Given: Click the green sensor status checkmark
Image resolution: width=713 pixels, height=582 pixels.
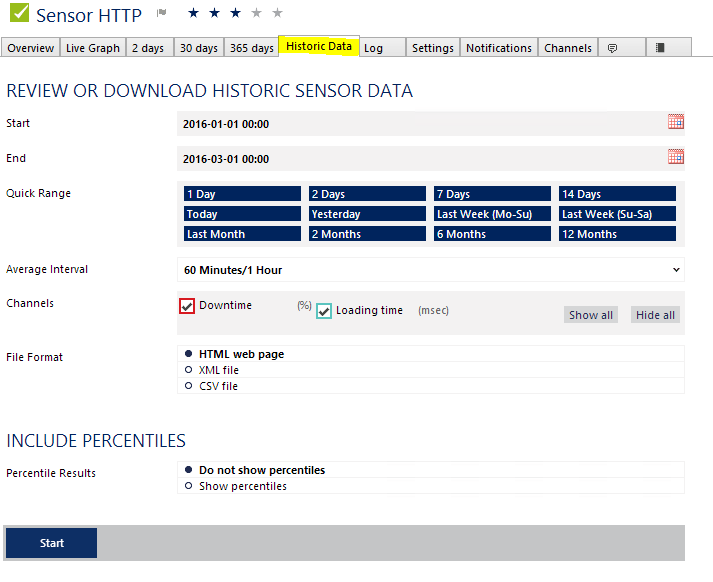Looking at the screenshot, I should click(x=18, y=14).
